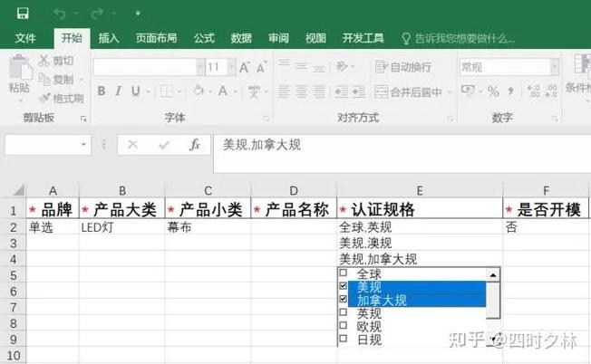Uncheck the 美规 checkbox in list
The width and height of the screenshot is (591, 364).
(343, 286)
